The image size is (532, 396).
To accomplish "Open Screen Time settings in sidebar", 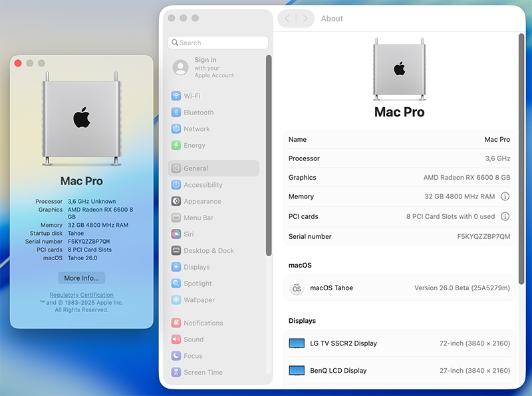I will (215, 372).
